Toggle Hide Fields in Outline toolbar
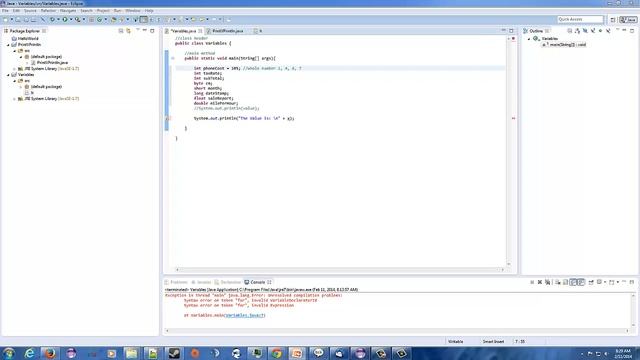Viewport: 640px width, 360px height. 585,31
